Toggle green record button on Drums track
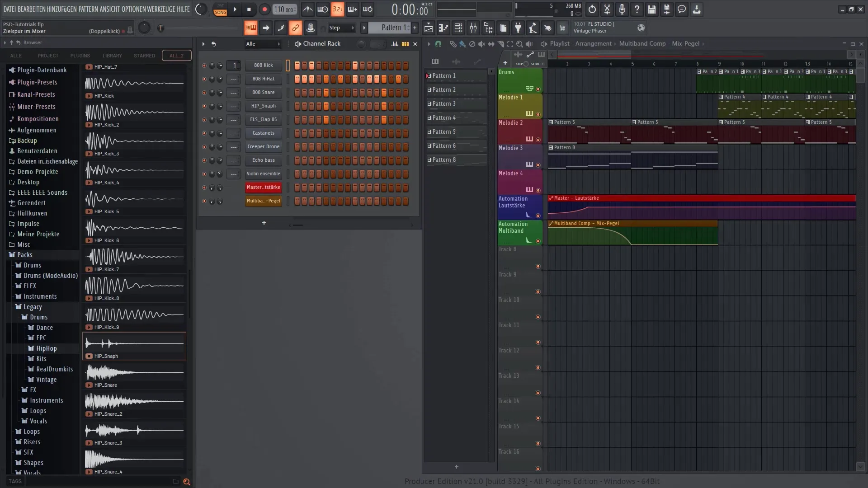 (x=538, y=89)
